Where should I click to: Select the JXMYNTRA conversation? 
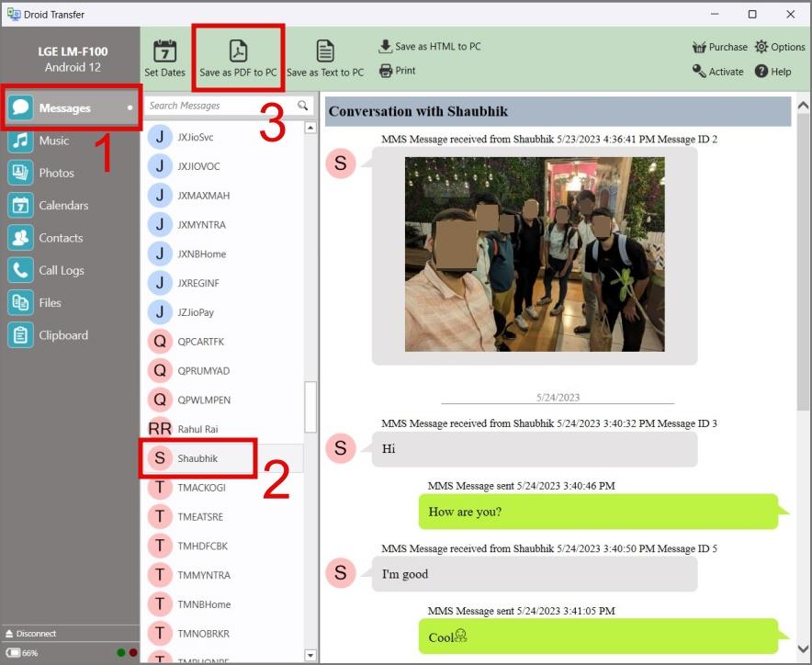(x=222, y=225)
